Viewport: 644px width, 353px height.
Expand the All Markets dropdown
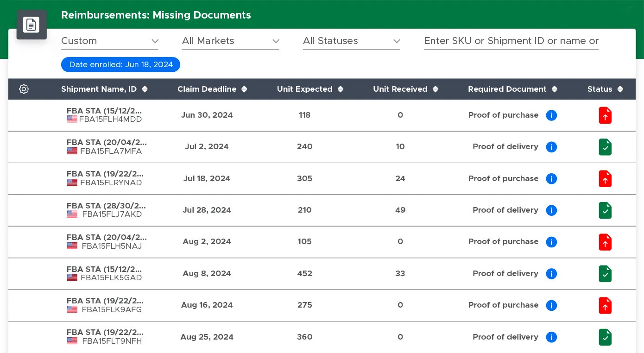coord(231,41)
